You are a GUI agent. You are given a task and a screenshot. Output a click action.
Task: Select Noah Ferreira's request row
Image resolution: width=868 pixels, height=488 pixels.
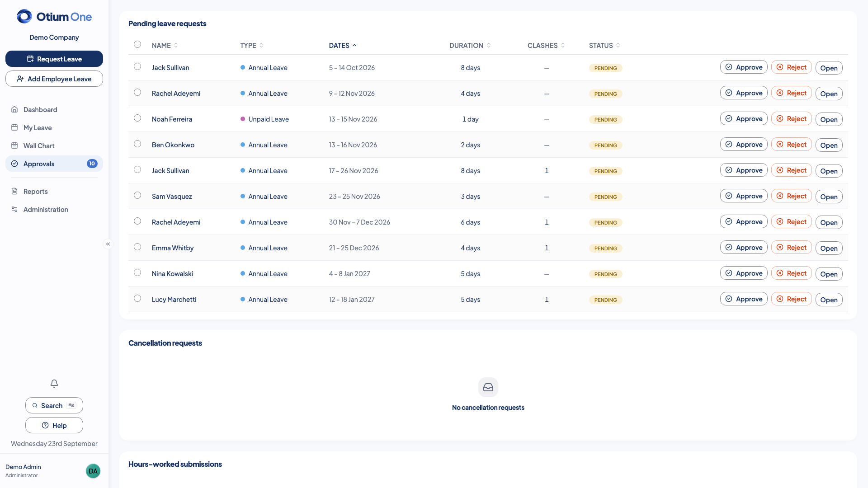pos(137,118)
